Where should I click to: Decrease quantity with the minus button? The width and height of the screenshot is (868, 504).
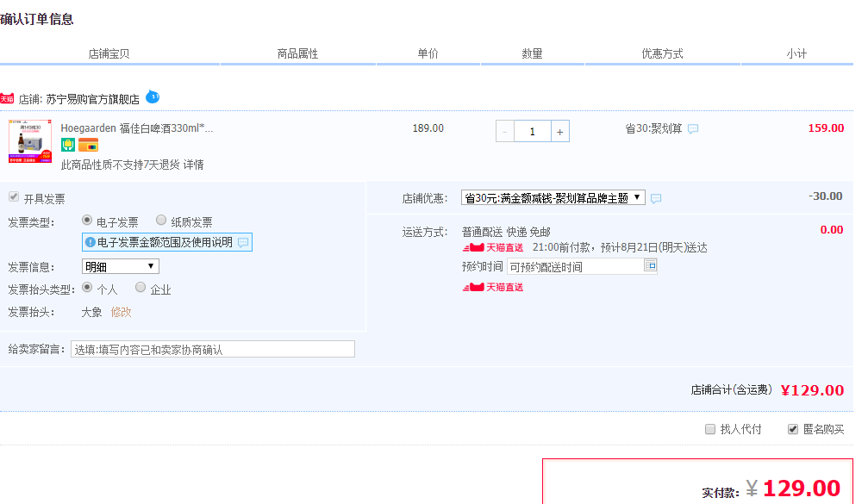tap(504, 132)
